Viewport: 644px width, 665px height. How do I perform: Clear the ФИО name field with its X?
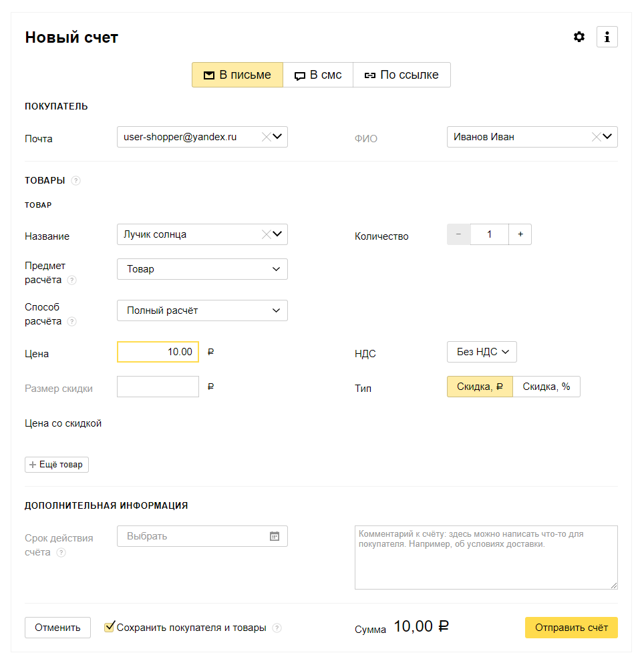tap(596, 137)
